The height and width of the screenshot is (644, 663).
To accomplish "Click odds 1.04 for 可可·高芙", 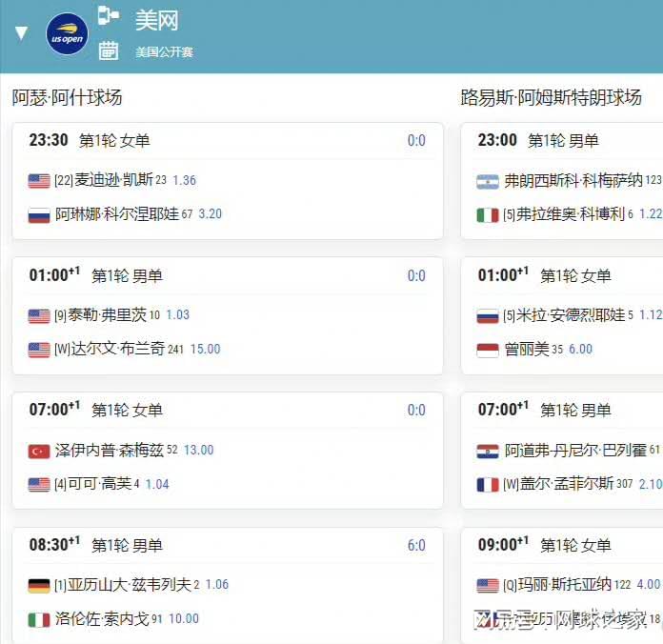I will pos(157,484).
